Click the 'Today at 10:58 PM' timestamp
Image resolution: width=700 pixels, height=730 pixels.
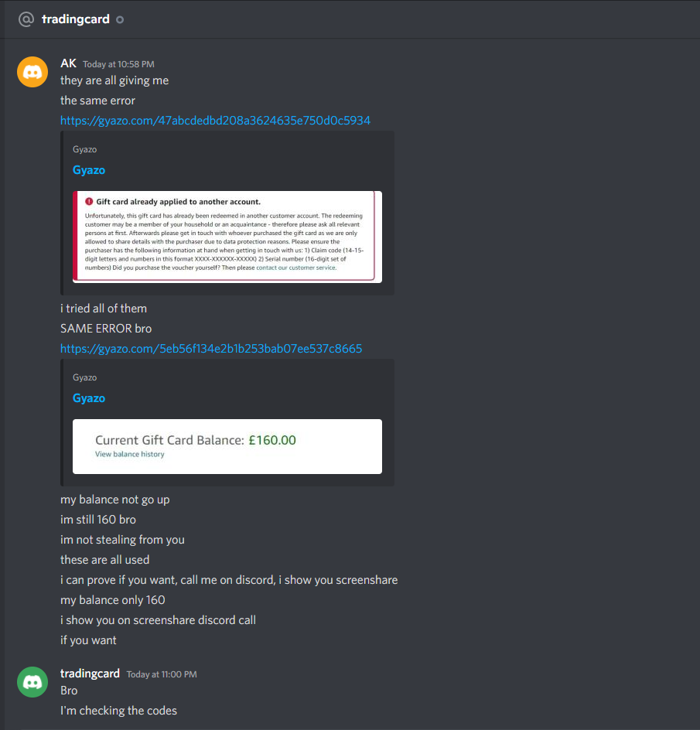point(119,64)
